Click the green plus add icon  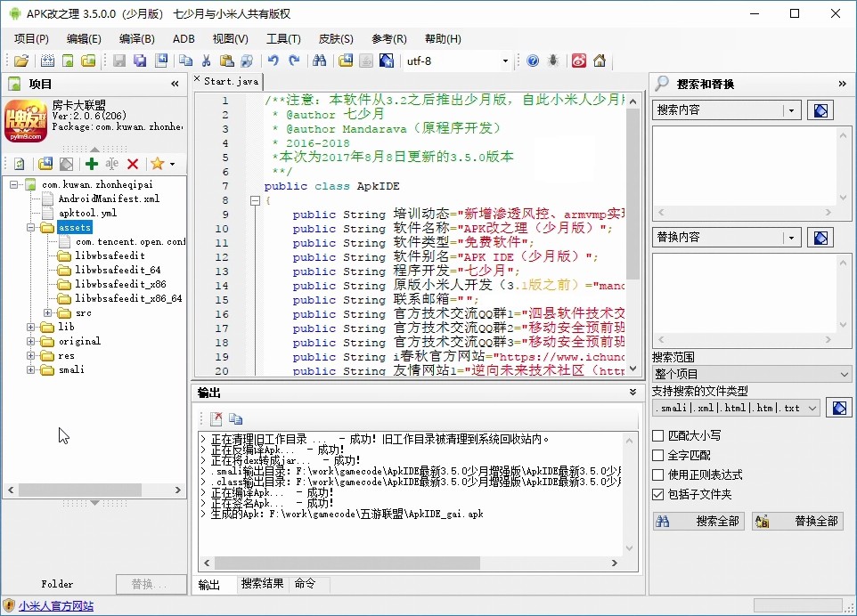91,164
